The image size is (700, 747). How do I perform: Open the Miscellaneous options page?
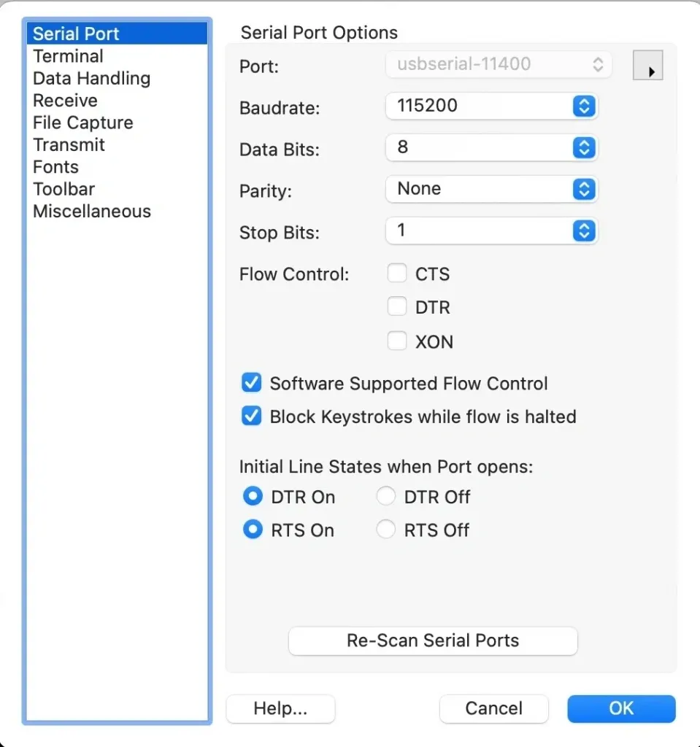click(x=92, y=212)
